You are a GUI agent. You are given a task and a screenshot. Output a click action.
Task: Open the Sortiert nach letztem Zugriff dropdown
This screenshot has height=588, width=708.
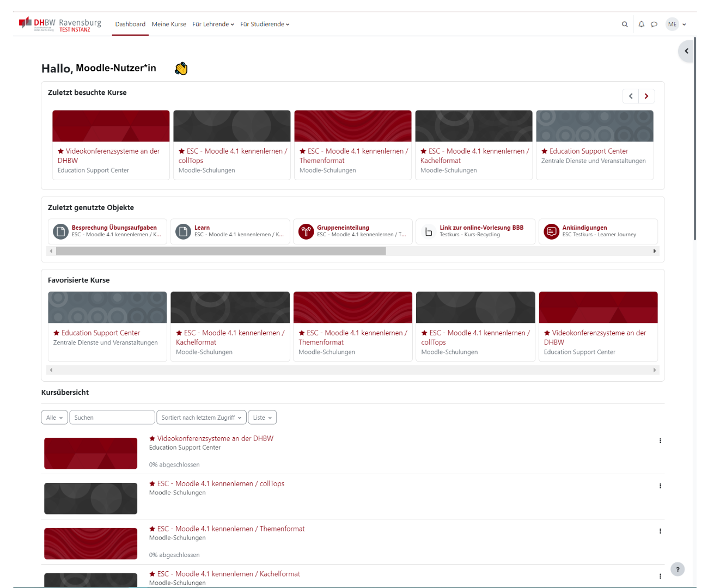tap(201, 418)
